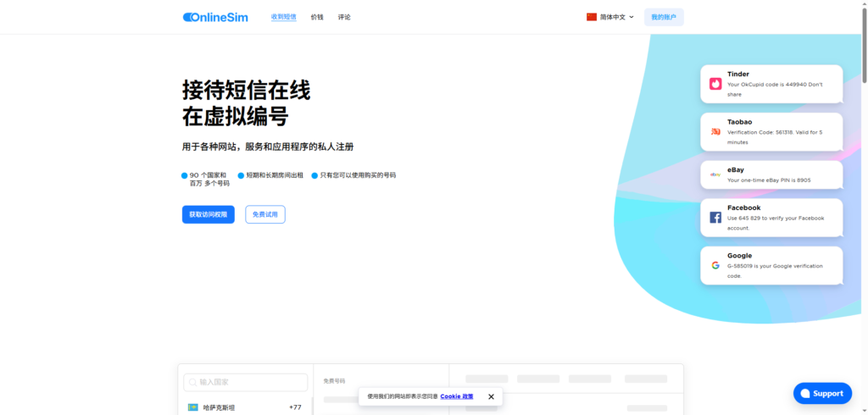Click the Kazakhstan flag icon

192,407
